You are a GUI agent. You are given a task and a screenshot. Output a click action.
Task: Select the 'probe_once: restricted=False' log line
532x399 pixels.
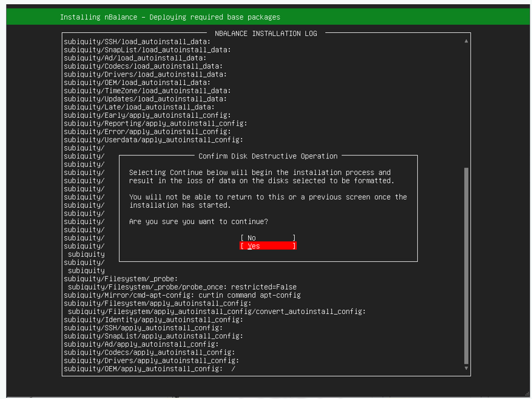click(x=182, y=287)
